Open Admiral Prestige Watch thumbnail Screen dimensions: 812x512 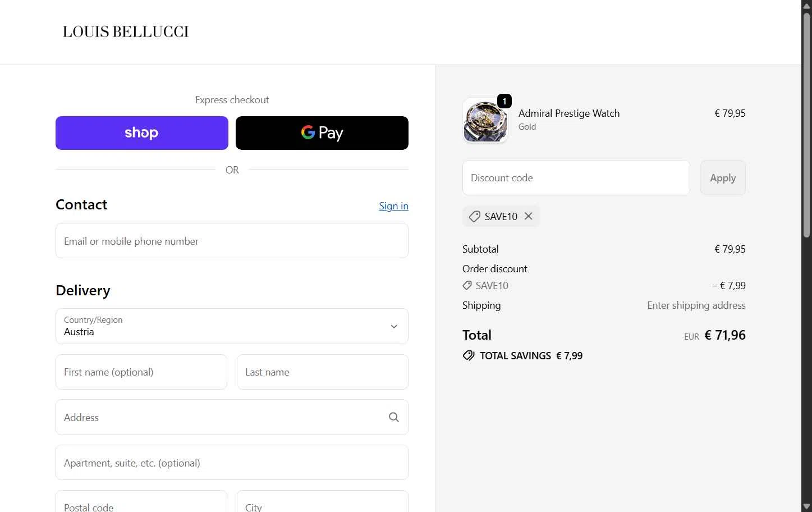tap(485, 121)
